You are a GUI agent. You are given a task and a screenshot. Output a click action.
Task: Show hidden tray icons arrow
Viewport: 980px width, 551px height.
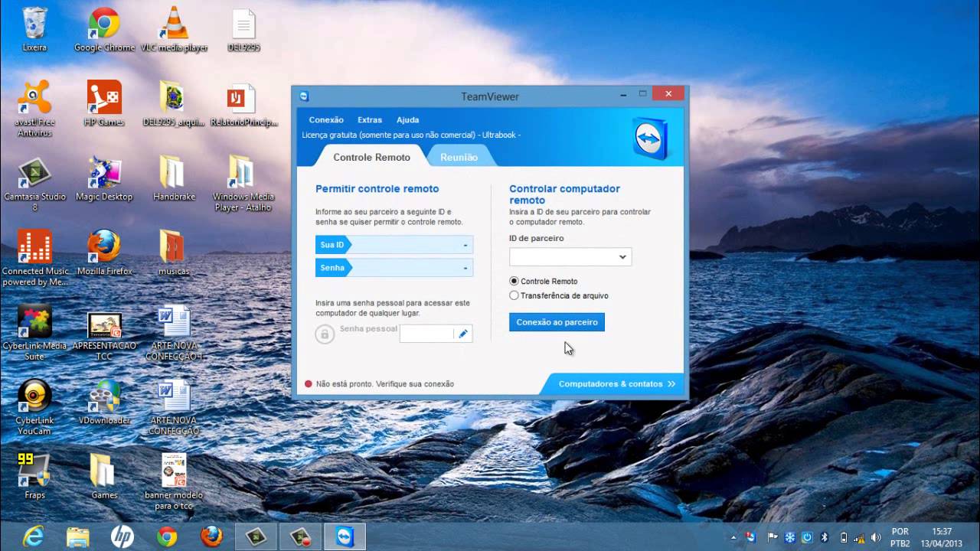click(x=732, y=537)
